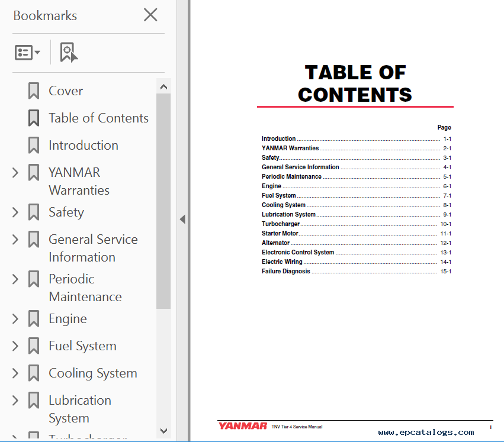504x442 pixels.
Task: Open the Fuel System bookmark
Action: 82,346
